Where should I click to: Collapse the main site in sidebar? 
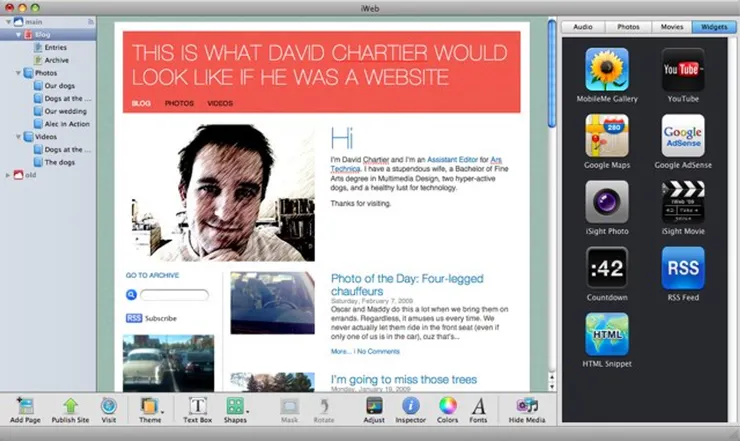click(8, 22)
